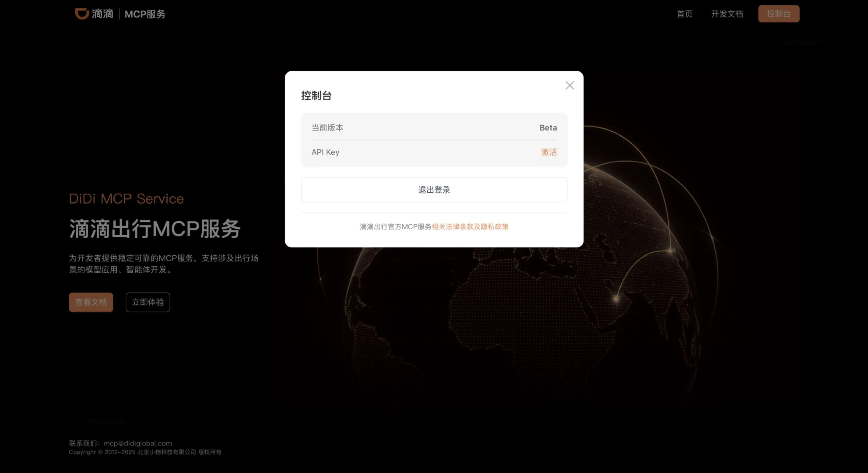Viewport: 868px width, 473px height.
Task: Click the DiDi logo in the header
Action: coord(94,14)
